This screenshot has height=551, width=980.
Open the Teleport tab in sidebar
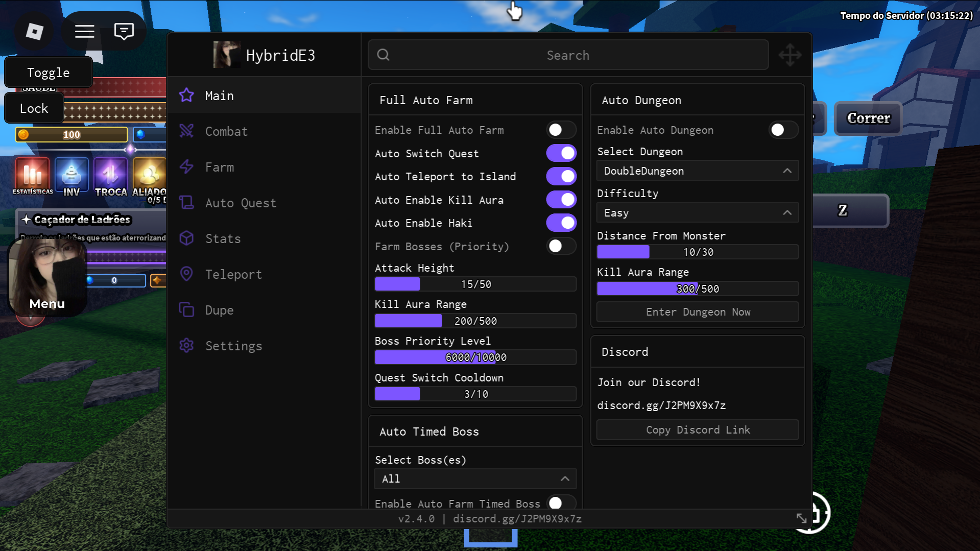click(233, 275)
